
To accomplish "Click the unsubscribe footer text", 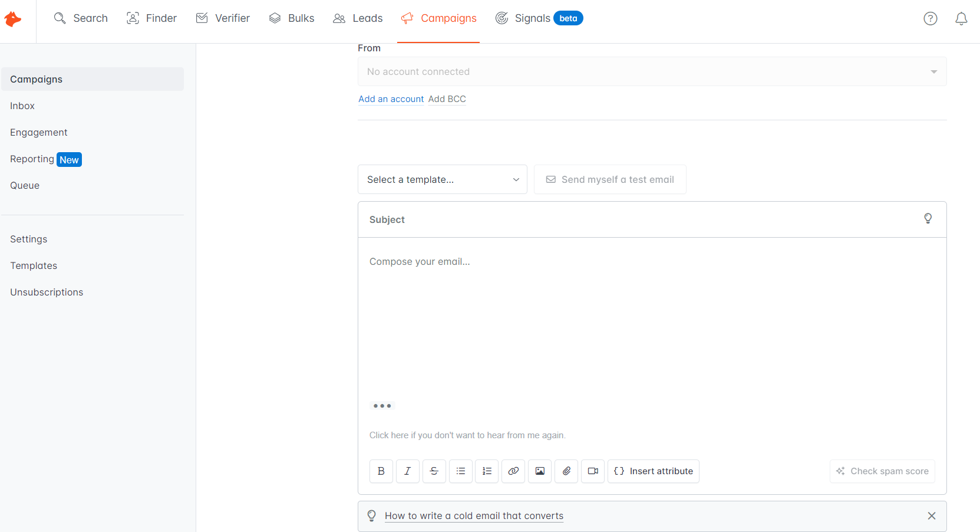I will (x=467, y=435).
